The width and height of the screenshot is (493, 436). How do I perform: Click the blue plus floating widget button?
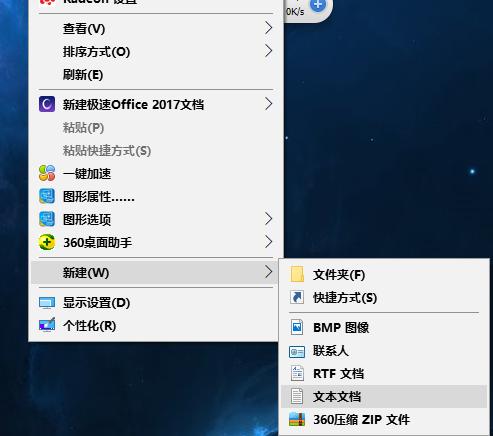[318, 5]
